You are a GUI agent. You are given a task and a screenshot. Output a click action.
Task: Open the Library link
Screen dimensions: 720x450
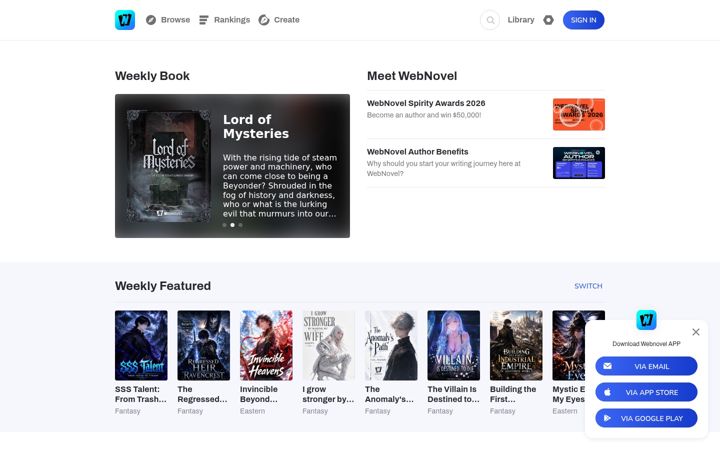point(521,20)
